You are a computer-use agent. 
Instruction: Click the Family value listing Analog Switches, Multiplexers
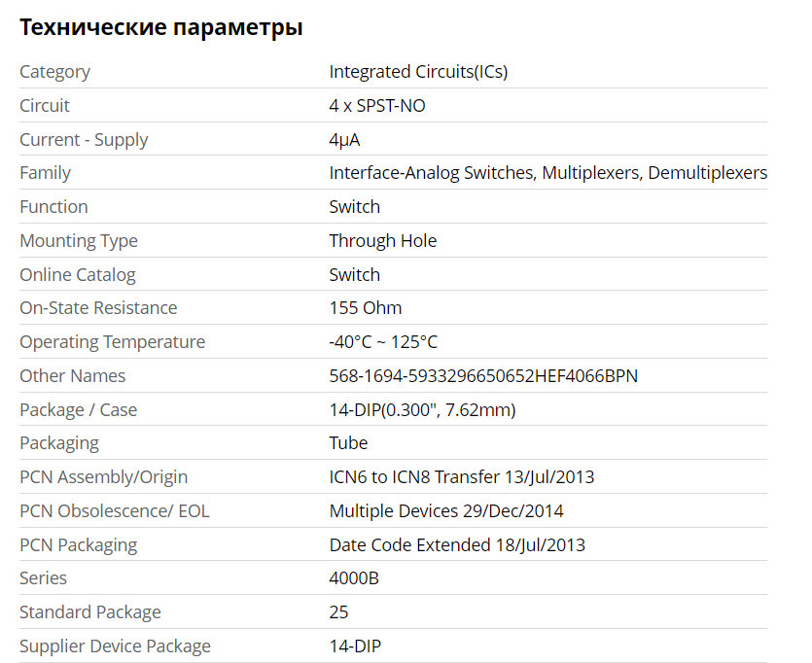point(547,173)
